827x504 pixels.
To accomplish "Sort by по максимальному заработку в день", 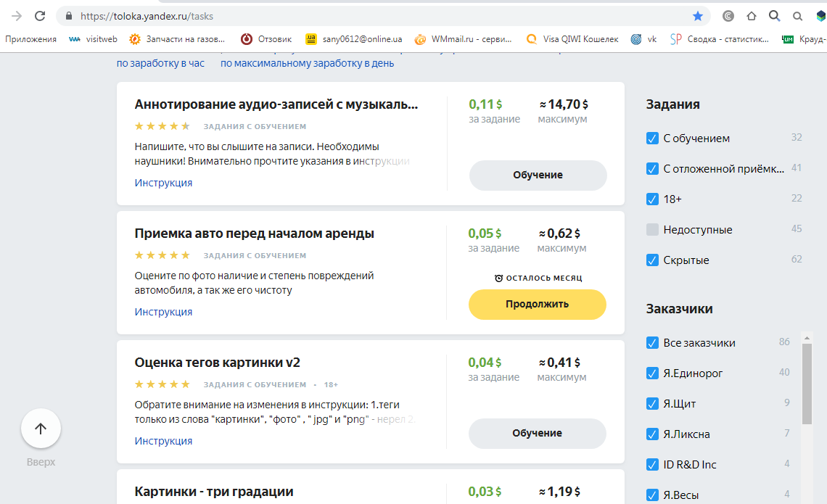I will tap(307, 64).
